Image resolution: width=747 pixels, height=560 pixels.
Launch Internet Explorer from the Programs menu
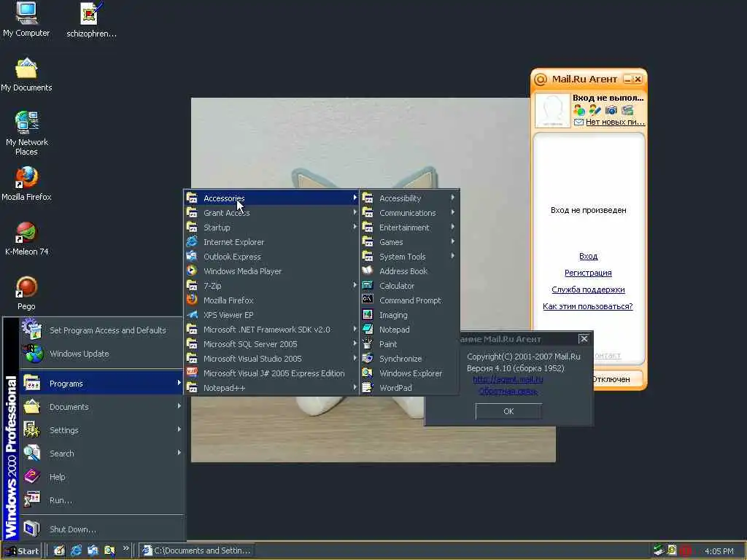coord(271,242)
